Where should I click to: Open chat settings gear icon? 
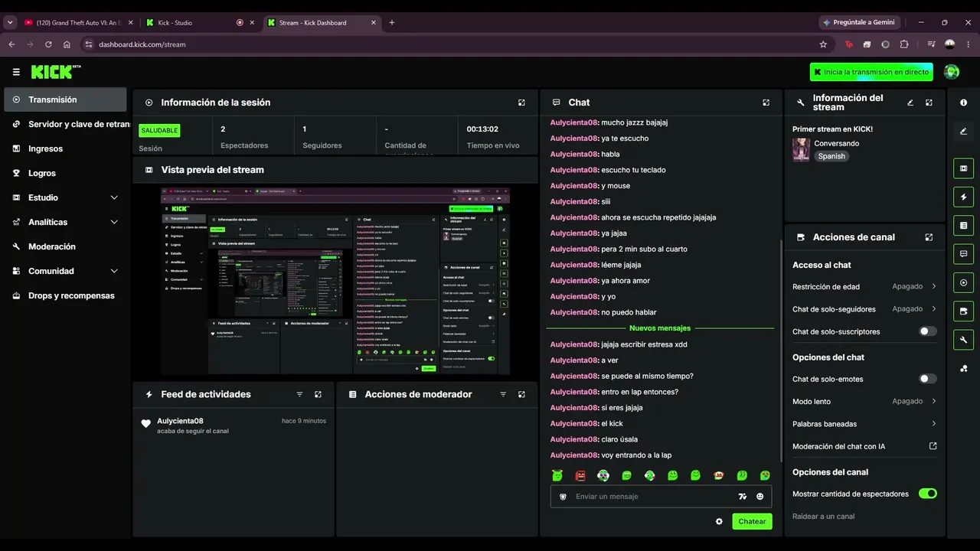[x=719, y=521]
